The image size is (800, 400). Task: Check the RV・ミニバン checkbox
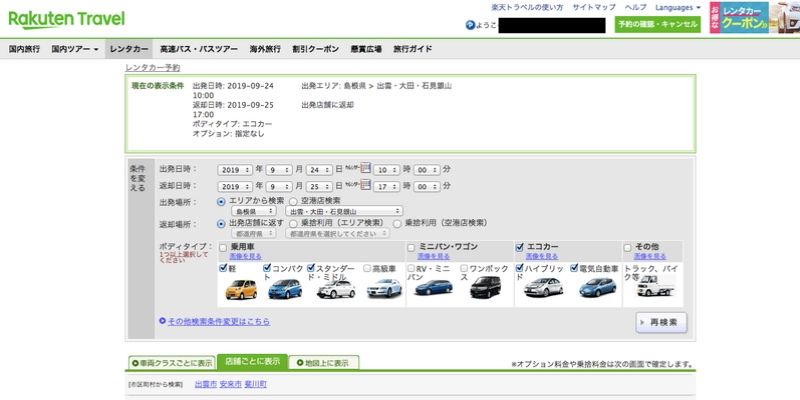[x=411, y=268]
